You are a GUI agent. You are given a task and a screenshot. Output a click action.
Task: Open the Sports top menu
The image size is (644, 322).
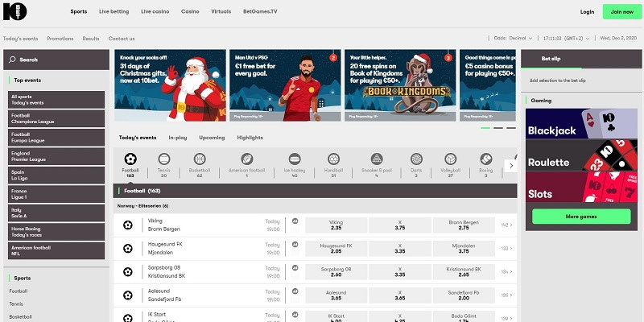[78, 11]
